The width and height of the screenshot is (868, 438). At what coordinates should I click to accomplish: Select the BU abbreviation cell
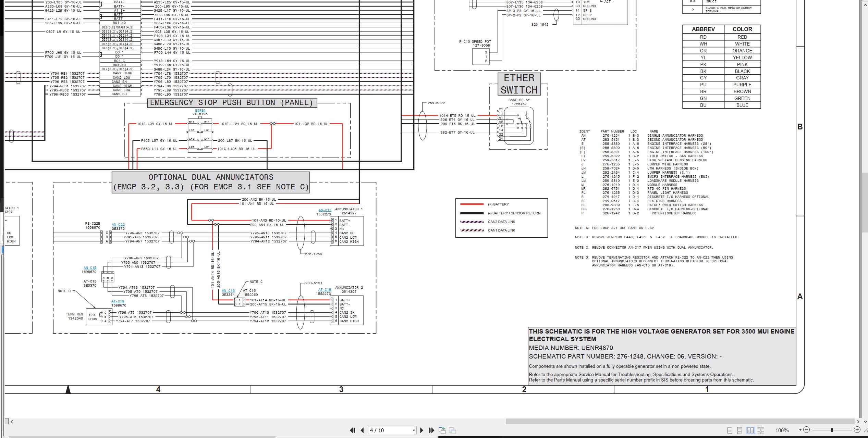[703, 105]
